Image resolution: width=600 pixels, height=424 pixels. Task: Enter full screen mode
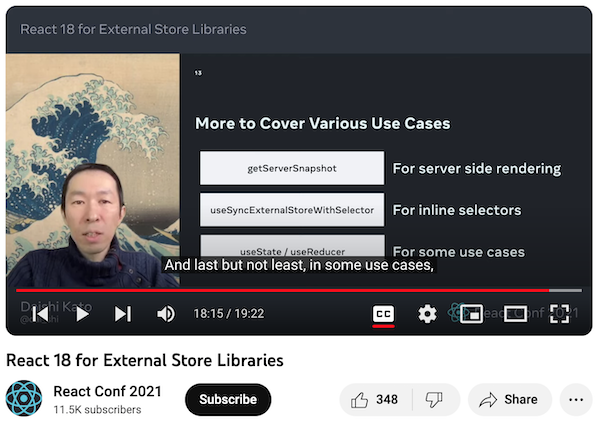(559, 314)
